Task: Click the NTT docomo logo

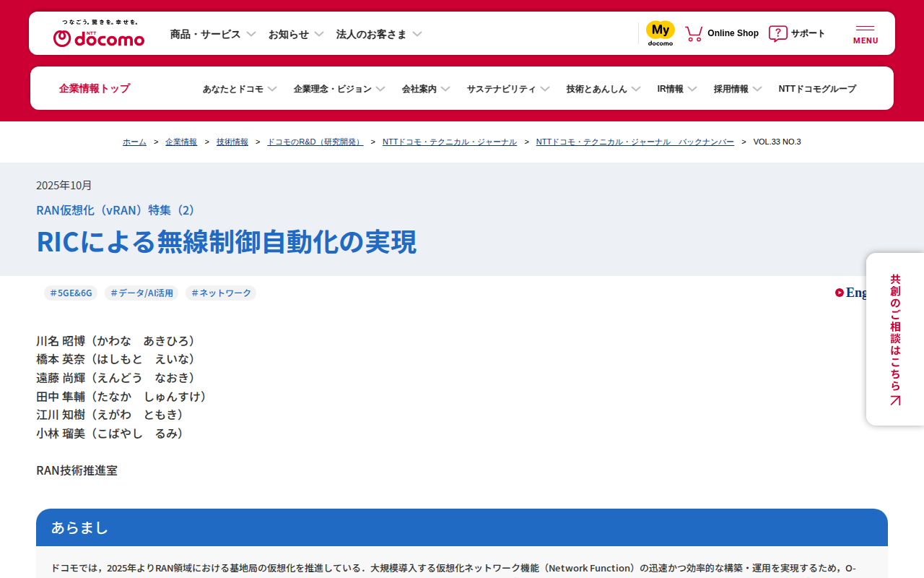Action: (99, 33)
